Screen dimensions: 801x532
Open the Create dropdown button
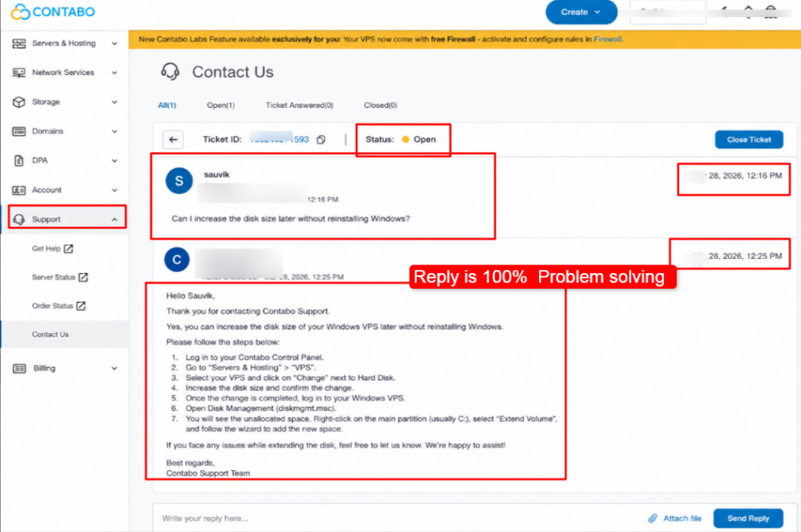[x=581, y=12]
